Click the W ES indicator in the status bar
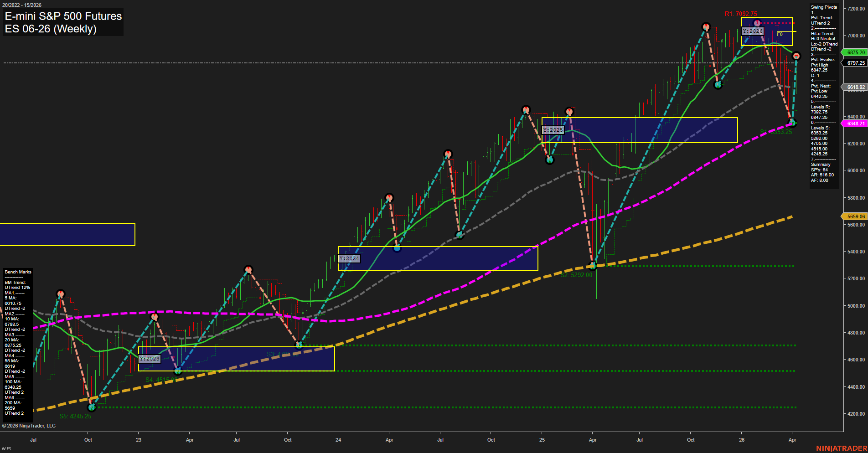Viewport: 868px width, 453px height. 6,448
